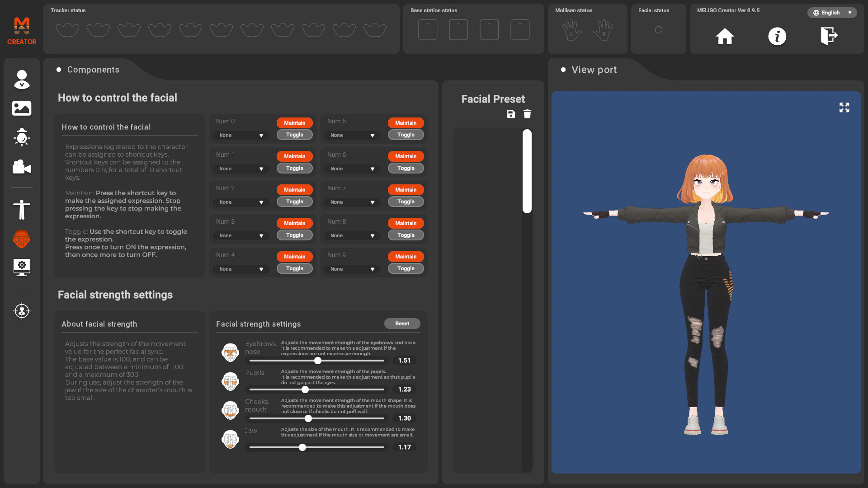868x488 pixels.
Task: Reset facial strength settings
Action: pyautogui.click(x=402, y=324)
